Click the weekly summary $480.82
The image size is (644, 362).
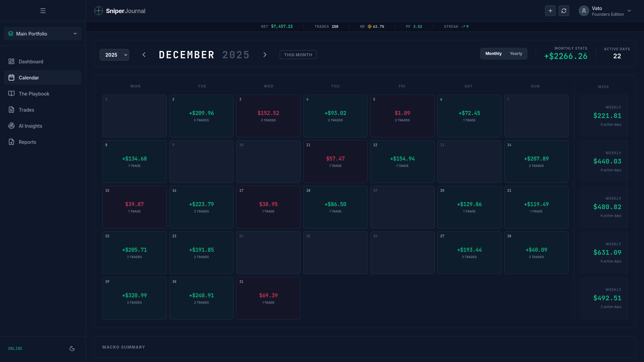click(604, 207)
